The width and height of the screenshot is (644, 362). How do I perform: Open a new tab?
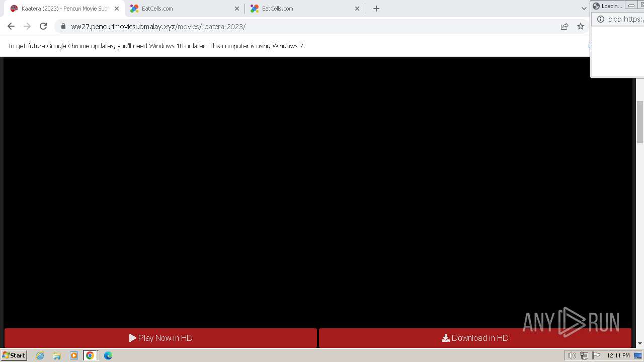(x=376, y=9)
